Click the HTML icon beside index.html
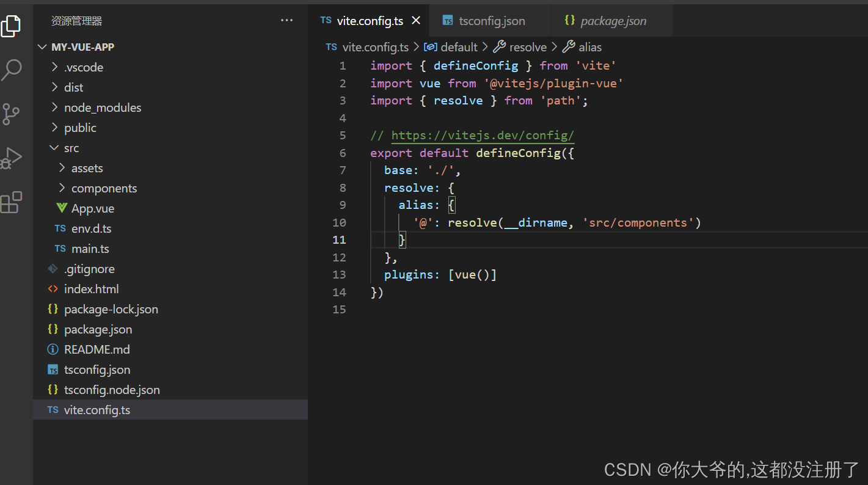 [x=53, y=289]
